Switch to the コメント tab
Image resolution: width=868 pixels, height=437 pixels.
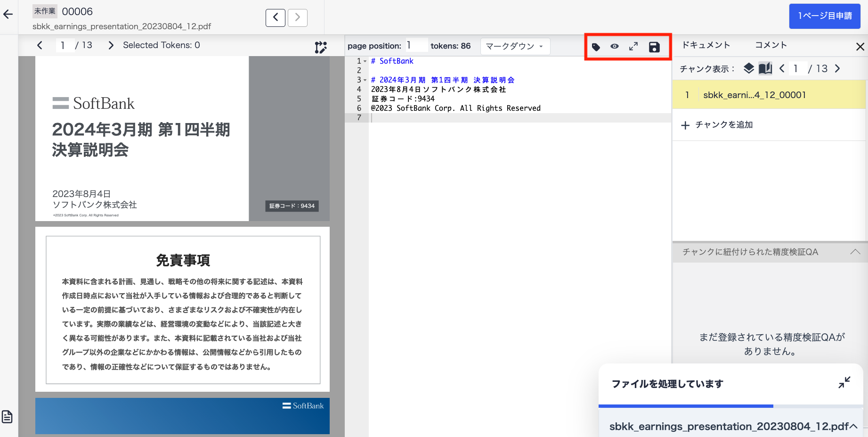pos(771,45)
